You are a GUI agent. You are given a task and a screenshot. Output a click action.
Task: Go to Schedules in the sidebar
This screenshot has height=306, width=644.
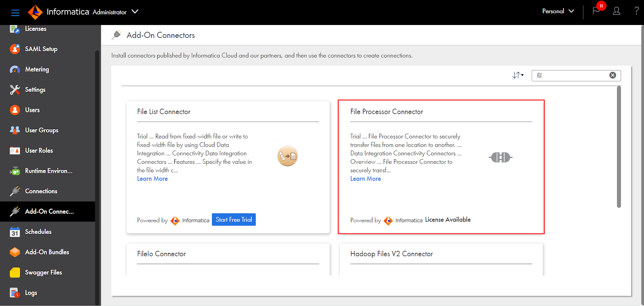(x=38, y=232)
